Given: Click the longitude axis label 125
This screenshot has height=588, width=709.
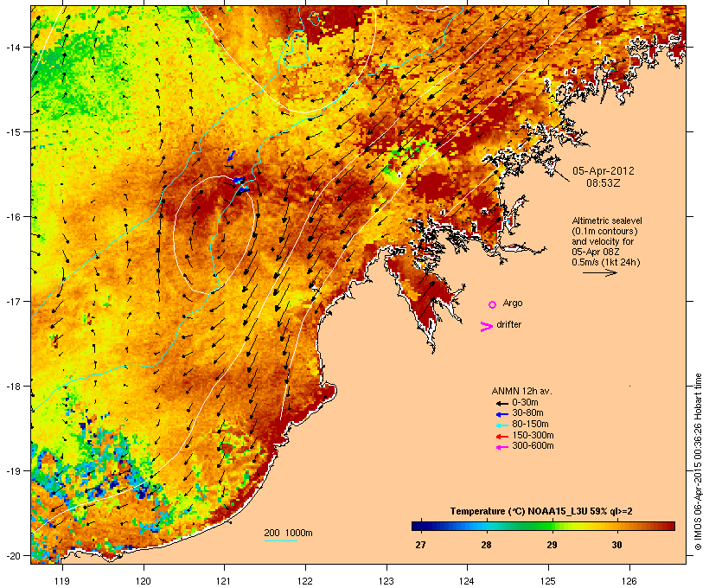Looking at the screenshot, I should coord(548,581).
